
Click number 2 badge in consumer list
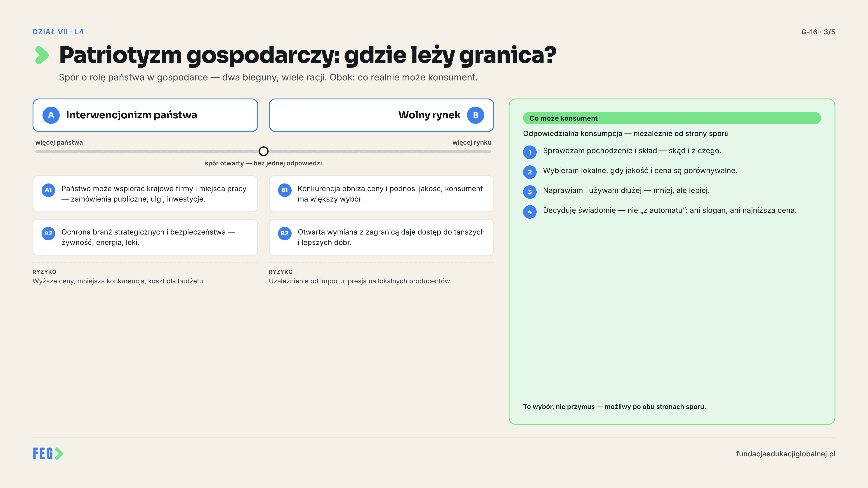pyautogui.click(x=530, y=172)
